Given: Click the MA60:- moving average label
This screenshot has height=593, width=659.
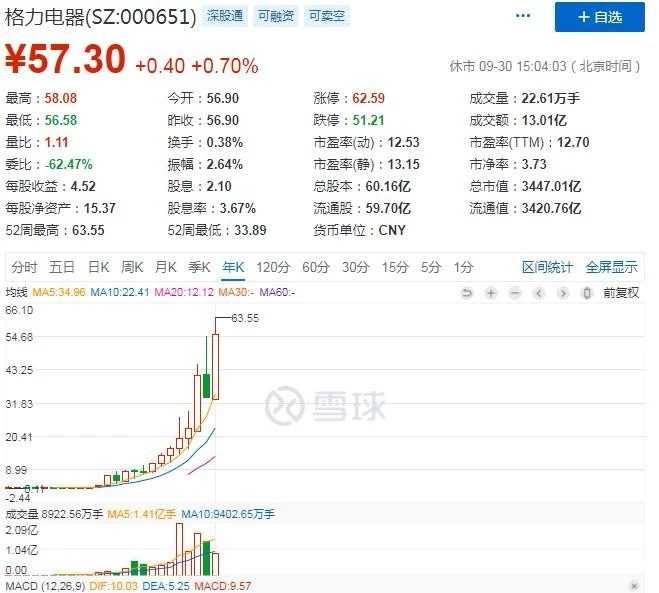Looking at the screenshot, I should (277, 292).
